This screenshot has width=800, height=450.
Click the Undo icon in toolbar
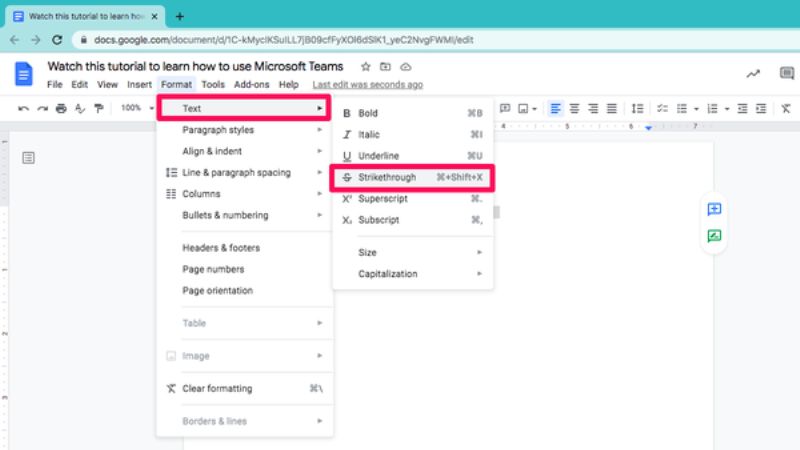(x=23, y=108)
